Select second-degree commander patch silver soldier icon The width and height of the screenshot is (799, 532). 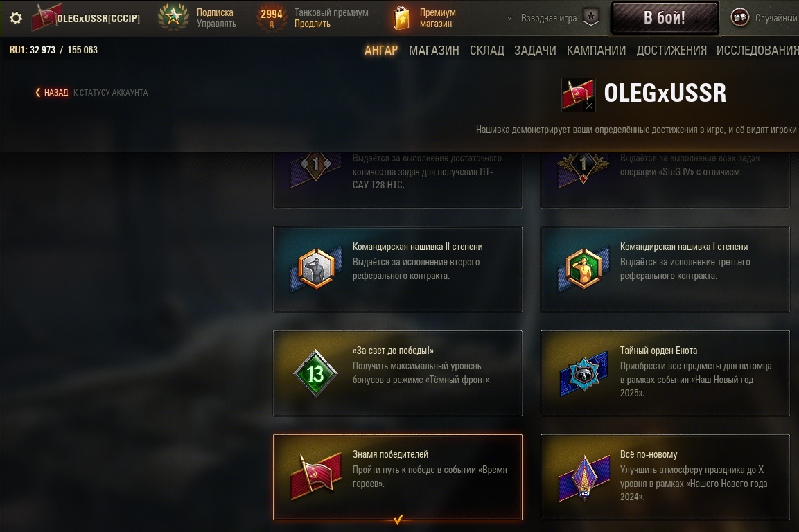(316, 269)
